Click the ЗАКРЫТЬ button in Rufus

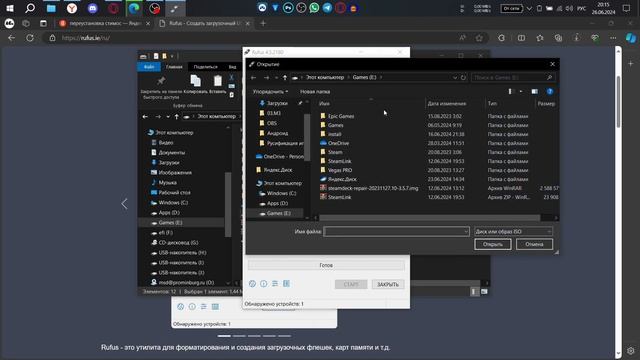[x=388, y=284]
